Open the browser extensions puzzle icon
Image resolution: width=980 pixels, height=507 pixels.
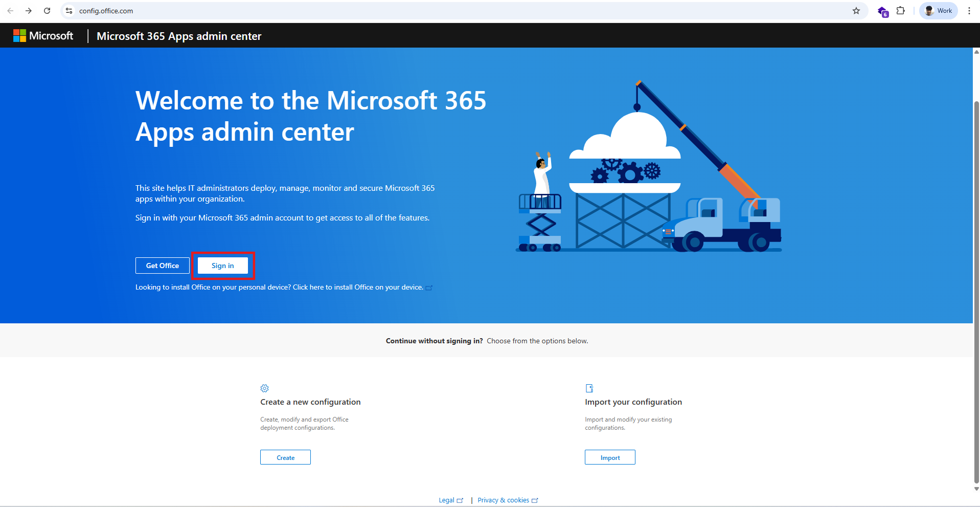(x=901, y=11)
